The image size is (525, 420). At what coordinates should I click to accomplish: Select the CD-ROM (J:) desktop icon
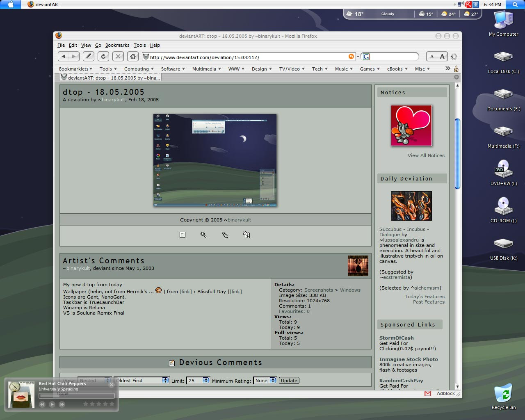coord(504,210)
